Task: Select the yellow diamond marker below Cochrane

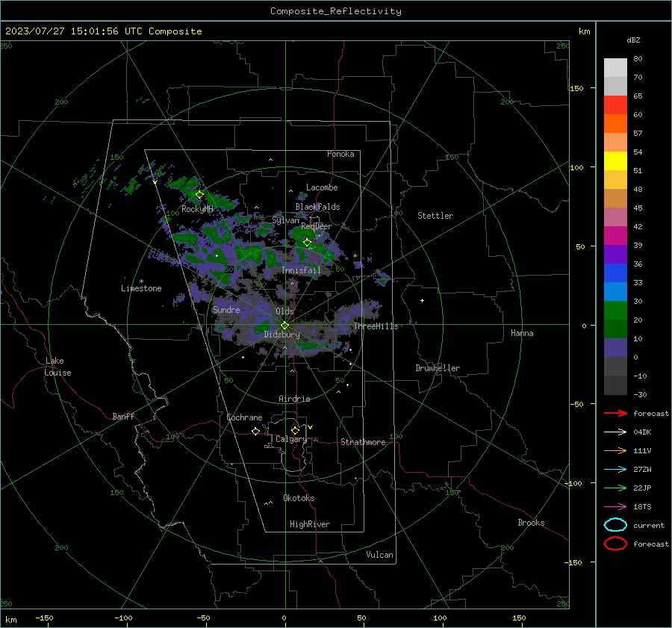Action: 256,431
